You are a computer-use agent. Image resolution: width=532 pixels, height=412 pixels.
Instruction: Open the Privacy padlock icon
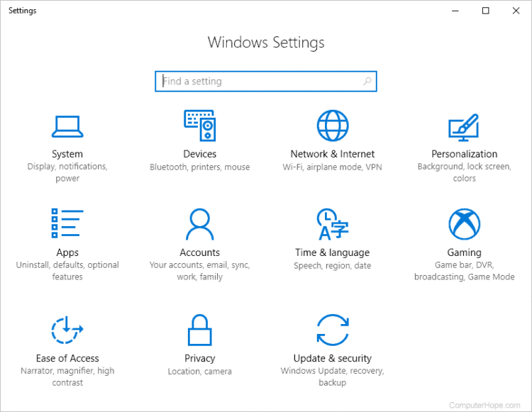200,330
